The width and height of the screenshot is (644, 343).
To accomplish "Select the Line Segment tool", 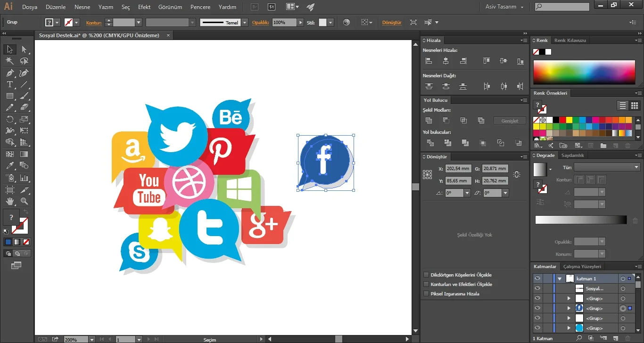I will click(x=24, y=84).
